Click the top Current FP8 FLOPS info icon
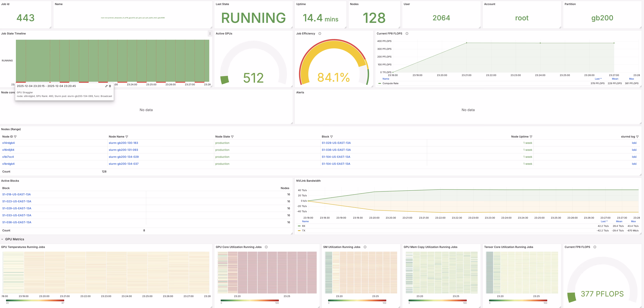 [407, 34]
